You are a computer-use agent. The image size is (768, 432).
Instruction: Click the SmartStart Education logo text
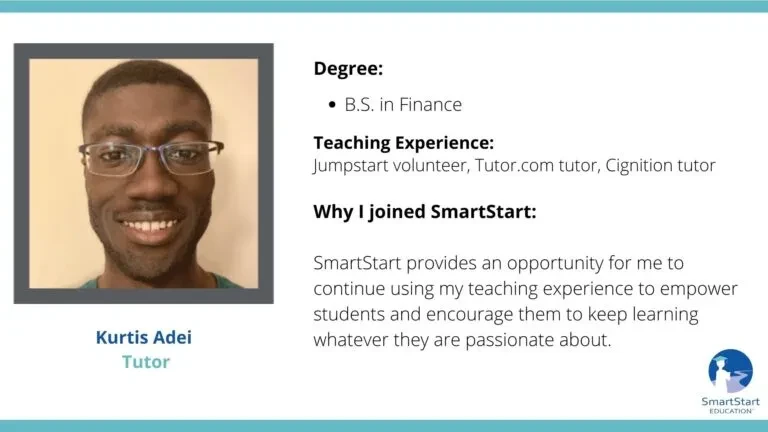(x=730, y=406)
